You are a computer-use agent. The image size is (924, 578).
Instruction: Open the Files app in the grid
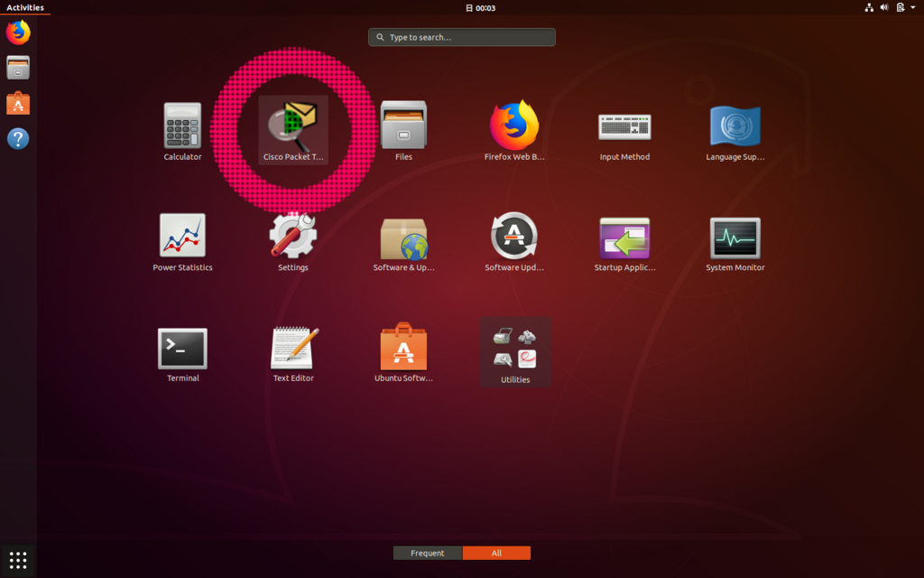[403, 131]
